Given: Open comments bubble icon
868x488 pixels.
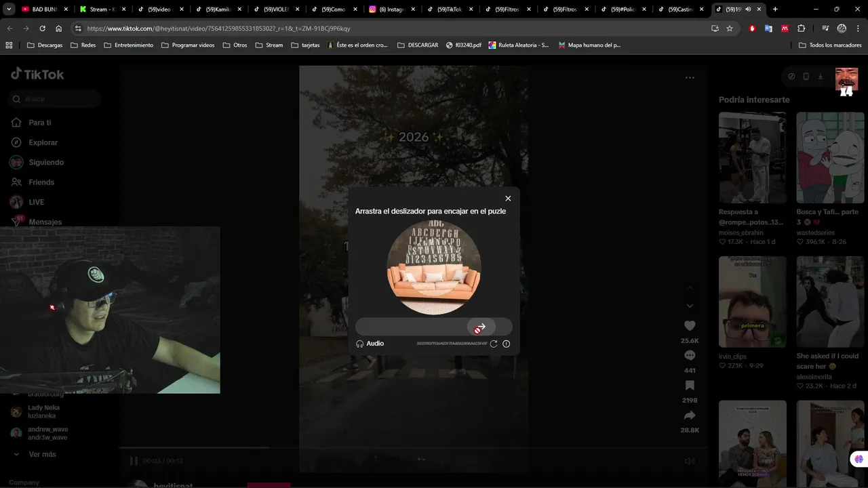Looking at the screenshot, I should (690, 356).
